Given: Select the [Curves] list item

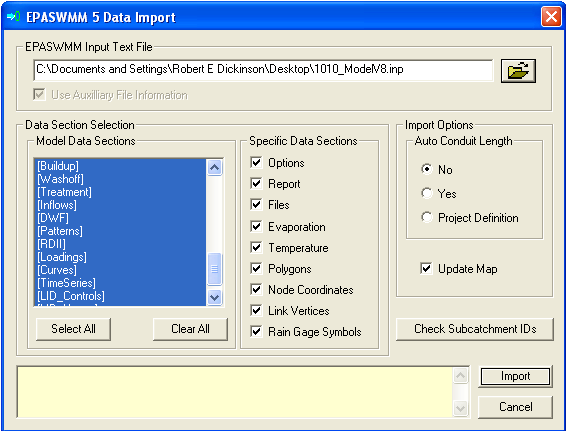Looking at the screenshot, I should click(121, 270).
